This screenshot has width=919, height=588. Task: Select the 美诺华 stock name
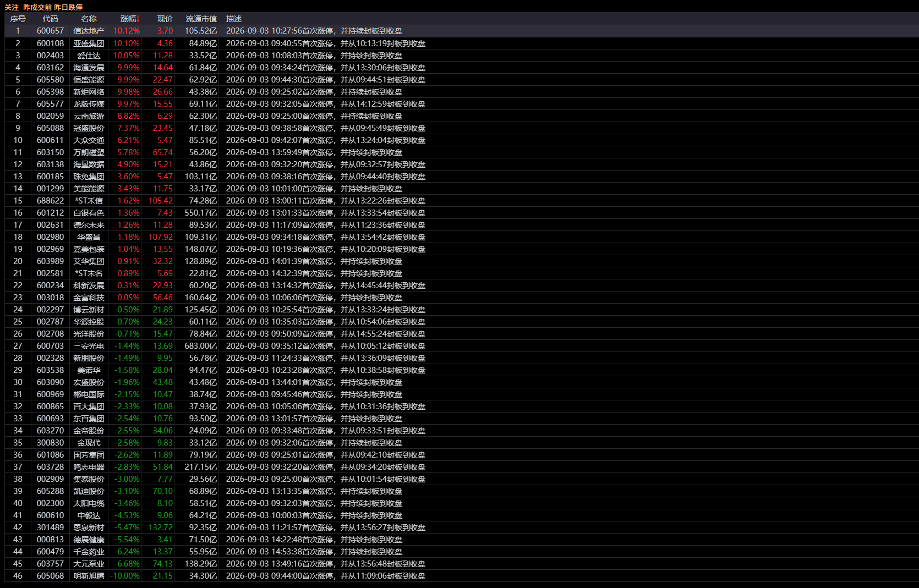coord(89,370)
